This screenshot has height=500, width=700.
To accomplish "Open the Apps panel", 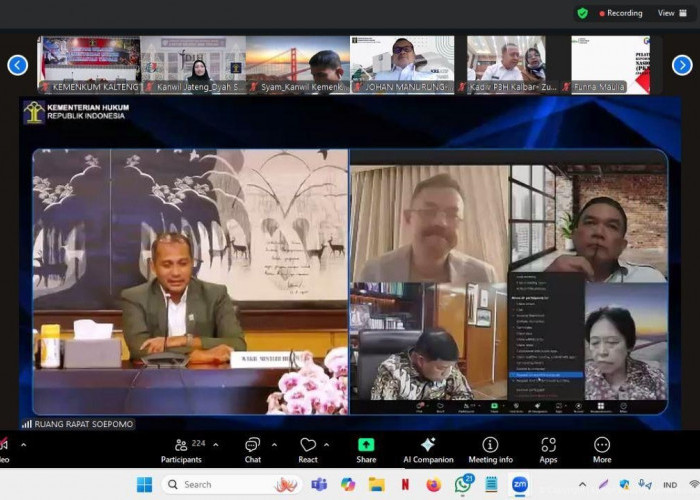I will click(x=548, y=450).
